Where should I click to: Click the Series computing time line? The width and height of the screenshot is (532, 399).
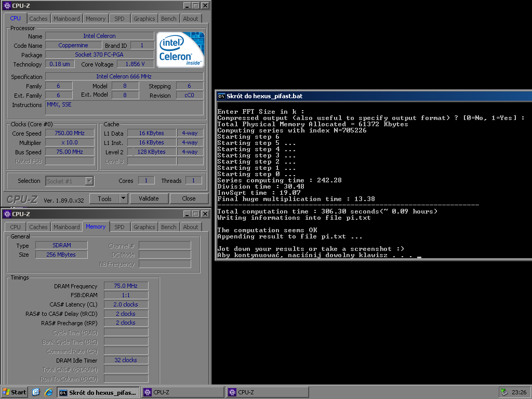point(280,180)
